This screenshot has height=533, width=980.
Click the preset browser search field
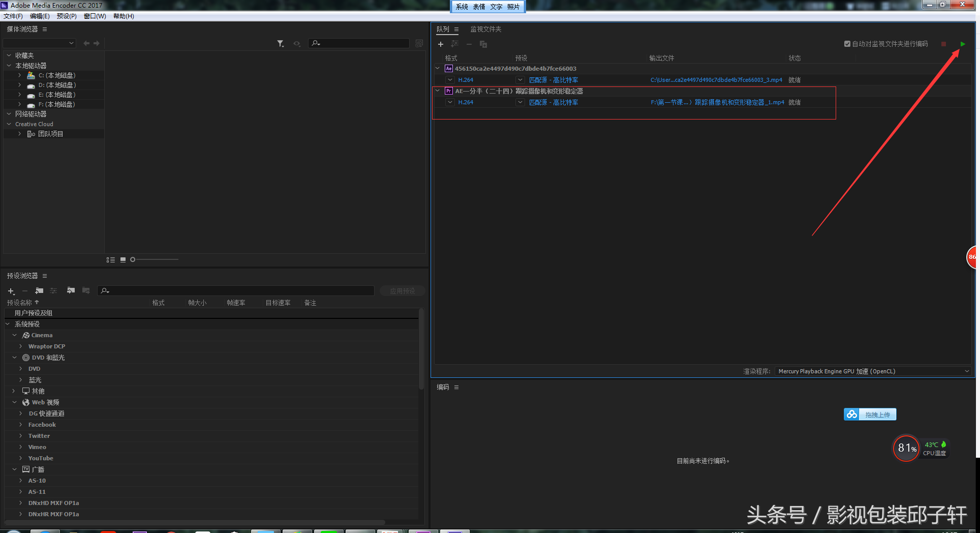[x=236, y=291]
